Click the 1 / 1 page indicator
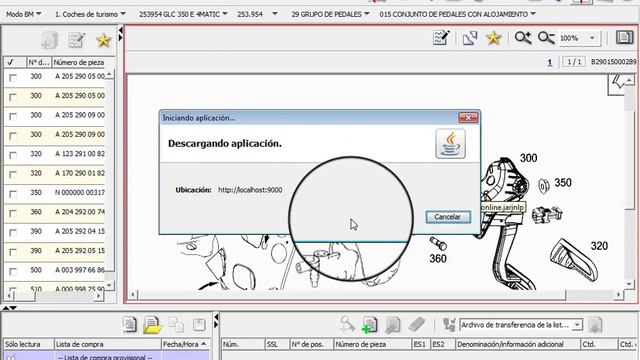Image resolution: width=640 pixels, height=360 pixels. [574, 62]
